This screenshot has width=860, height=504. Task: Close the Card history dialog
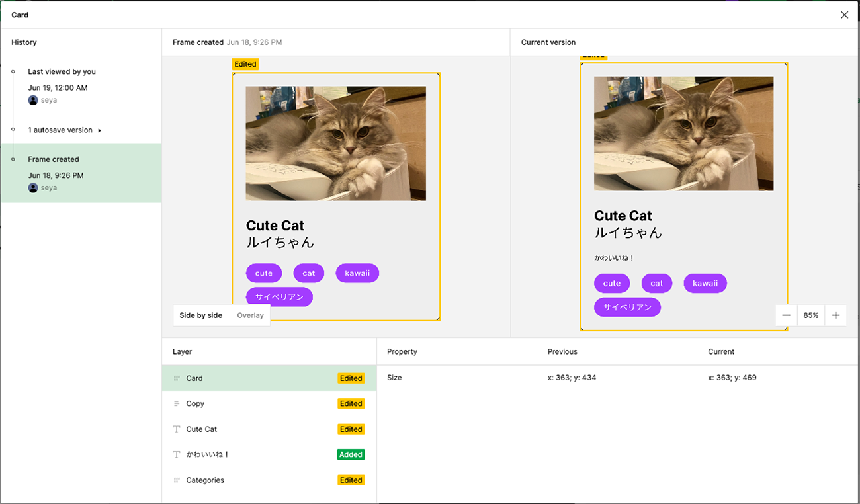pyautogui.click(x=844, y=15)
